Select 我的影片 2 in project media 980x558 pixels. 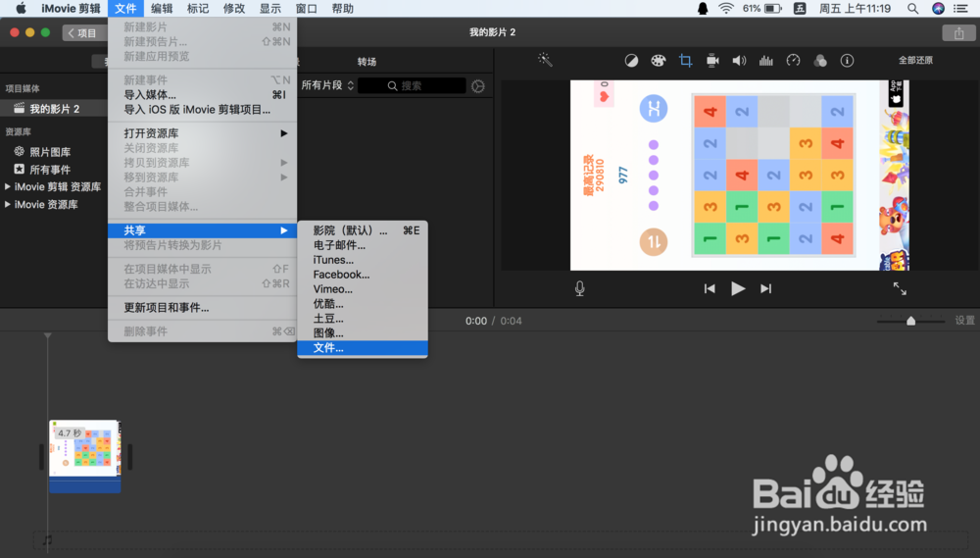[x=54, y=108]
